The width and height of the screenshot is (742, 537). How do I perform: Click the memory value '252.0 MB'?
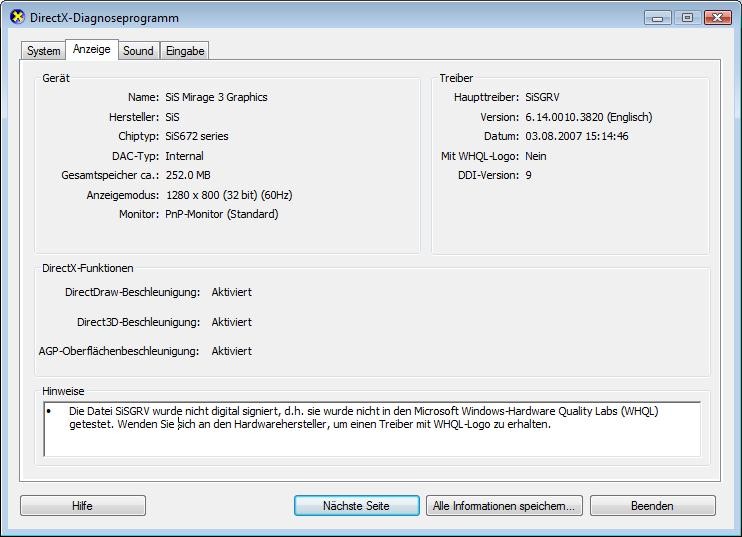pos(188,175)
